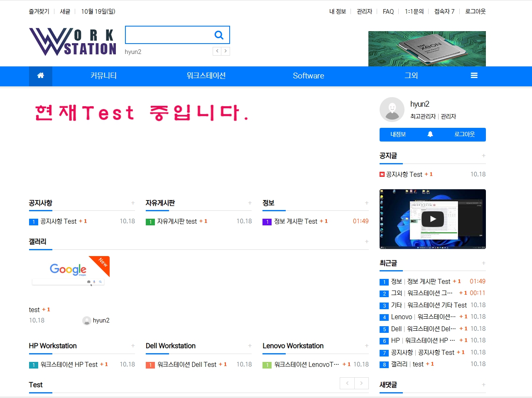Open the FAQ link at top

pyautogui.click(x=388, y=12)
